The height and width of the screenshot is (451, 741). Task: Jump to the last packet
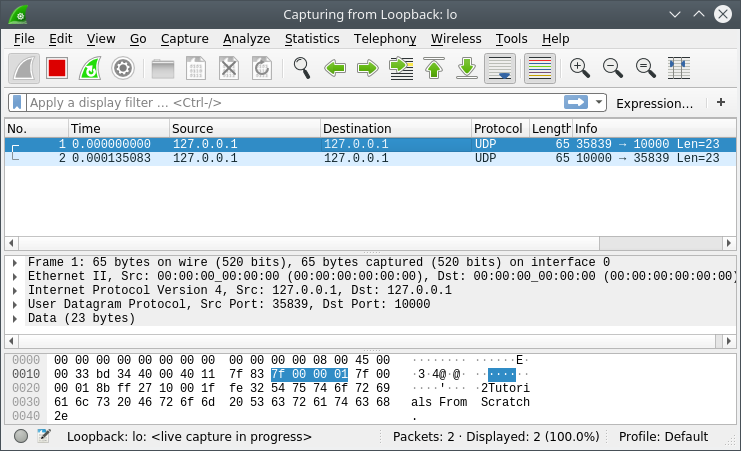coord(467,69)
